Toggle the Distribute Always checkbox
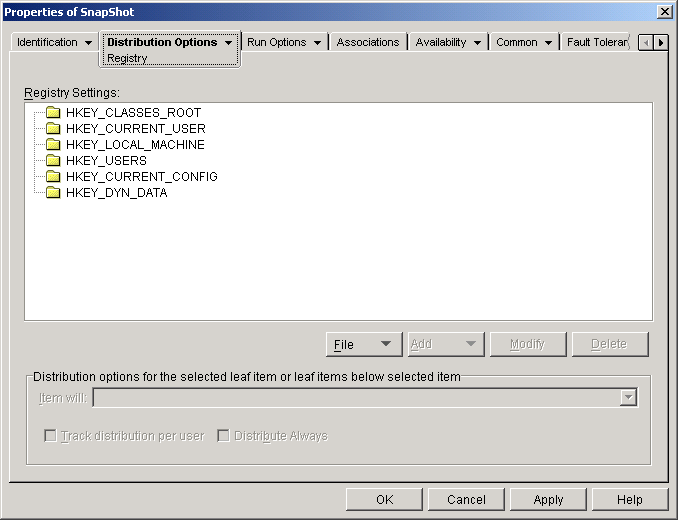Image resolution: width=678 pixels, height=520 pixels. click(223, 436)
